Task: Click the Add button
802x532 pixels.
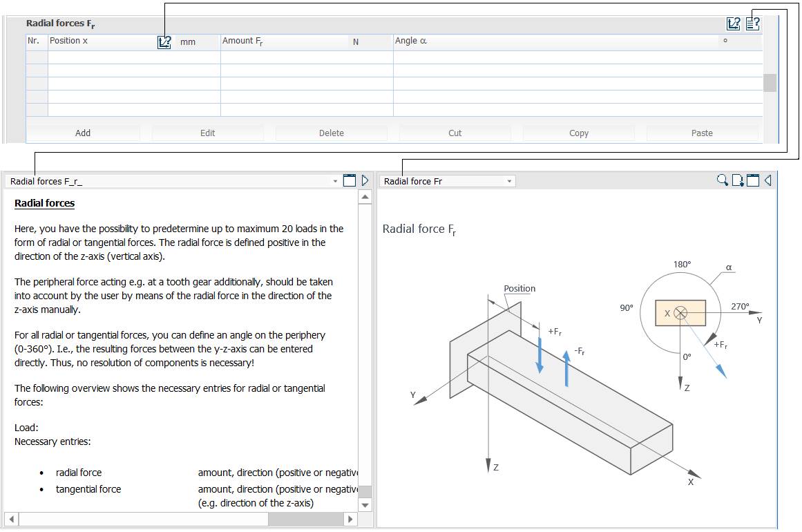Action: (x=83, y=133)
